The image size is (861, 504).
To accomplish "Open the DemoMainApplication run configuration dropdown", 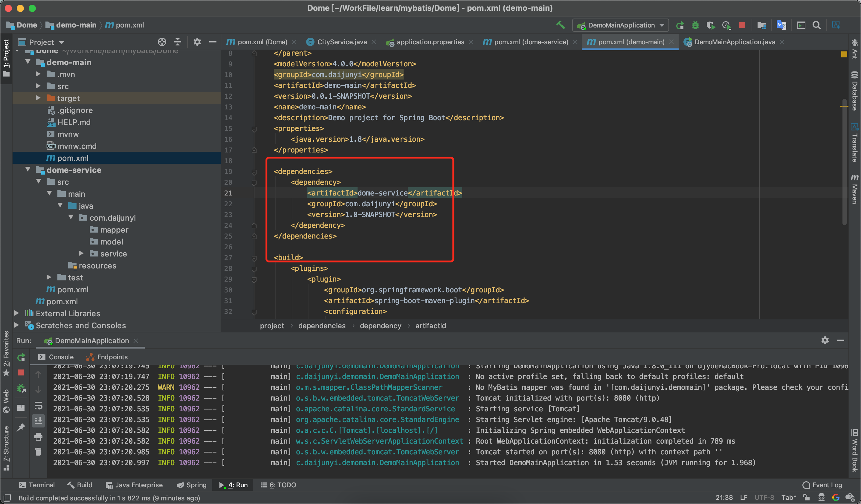I will (621, 25).
